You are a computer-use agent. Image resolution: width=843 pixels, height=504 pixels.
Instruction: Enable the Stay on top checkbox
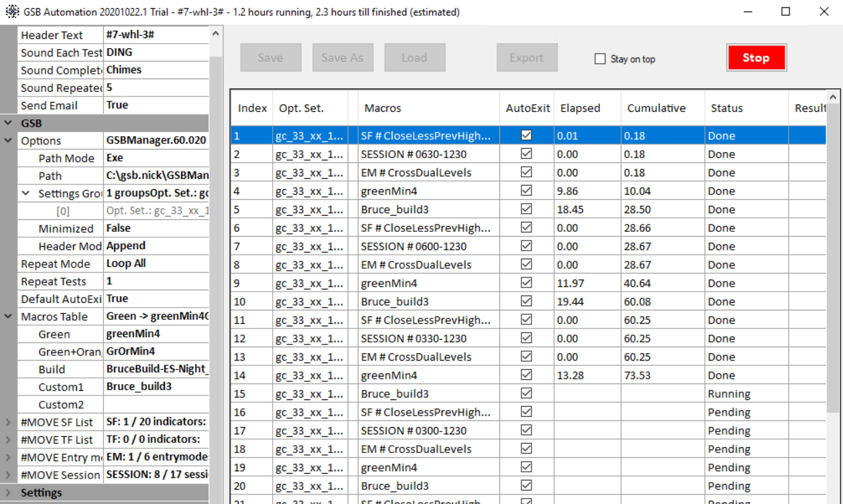click(600, 59)
